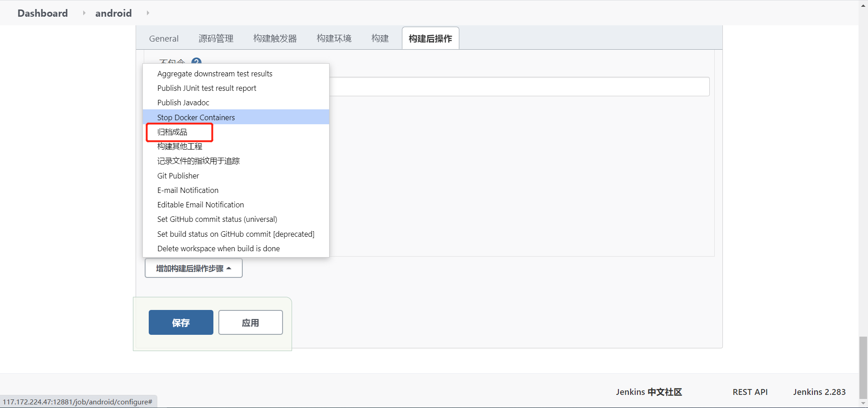This screenshot has height=408, width=868.
Task: Click the scrollbar down arrow
Action: [x=863, y=403]
